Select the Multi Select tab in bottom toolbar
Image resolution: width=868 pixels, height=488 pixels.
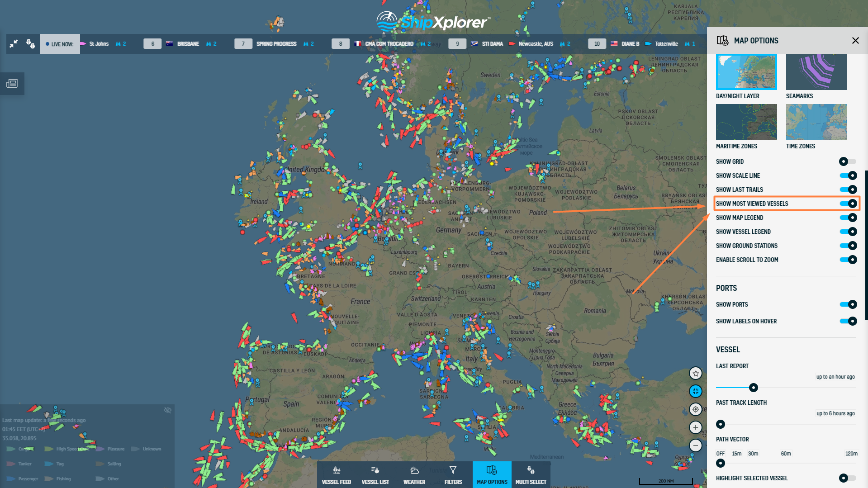coord(531,475)
